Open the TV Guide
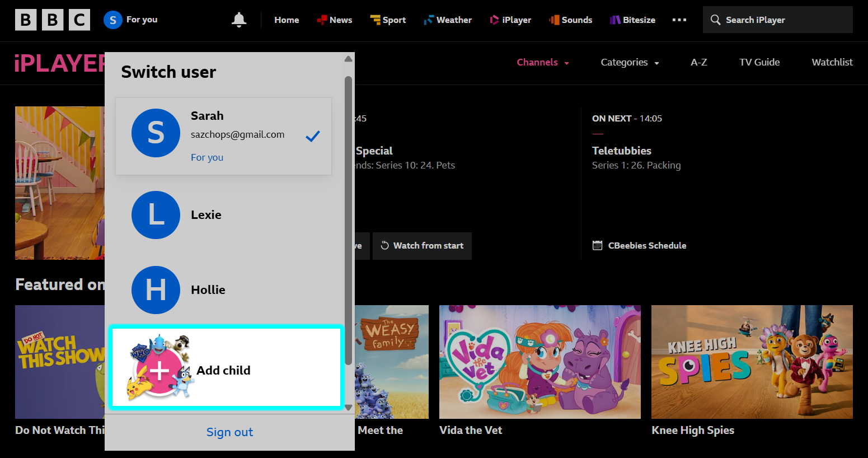Screen dimensions: 868x458 759,62
